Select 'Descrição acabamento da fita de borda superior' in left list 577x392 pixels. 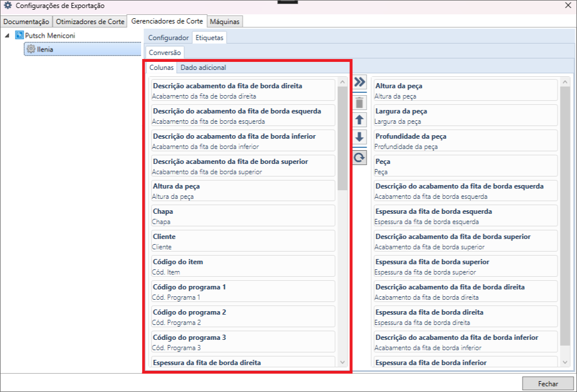tap(243, 166)
